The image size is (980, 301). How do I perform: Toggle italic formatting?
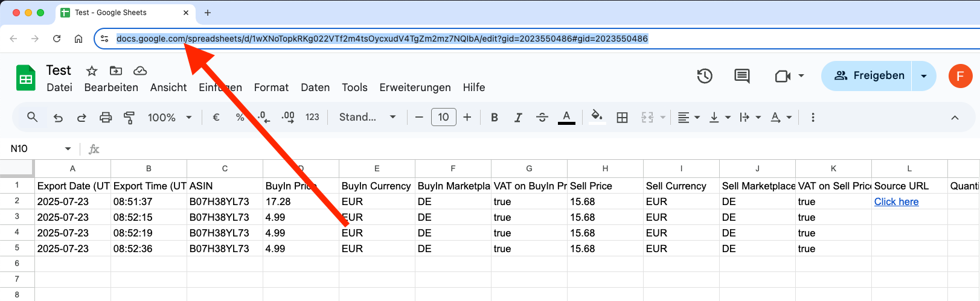[518, 118]
